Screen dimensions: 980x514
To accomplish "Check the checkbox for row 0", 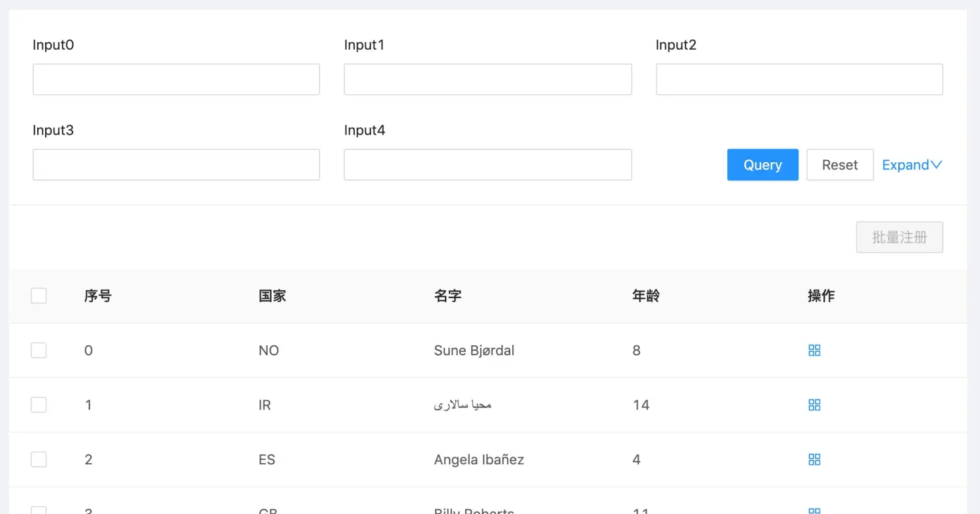I will (x=39, y=351).
